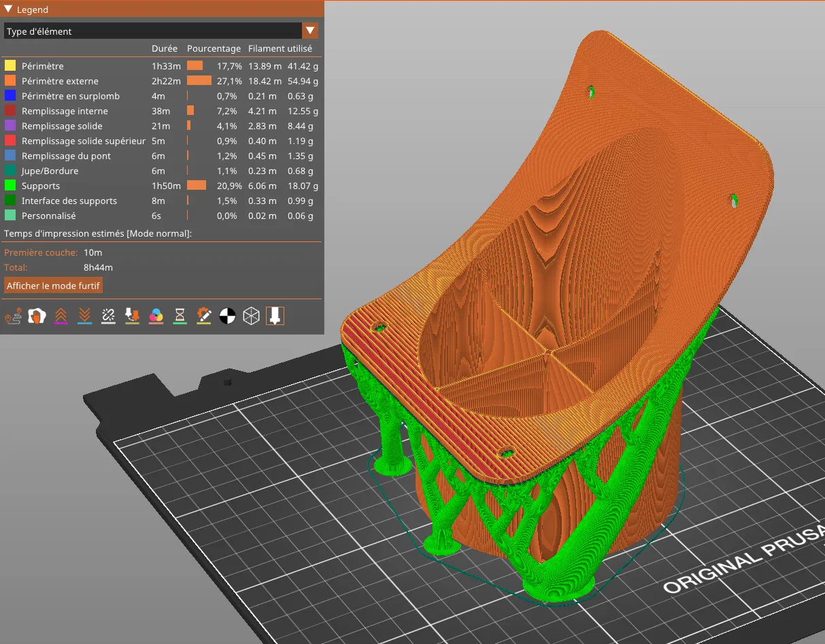Open the Type d'élément dropdown
Screen dimensions: 825x644
161,31
